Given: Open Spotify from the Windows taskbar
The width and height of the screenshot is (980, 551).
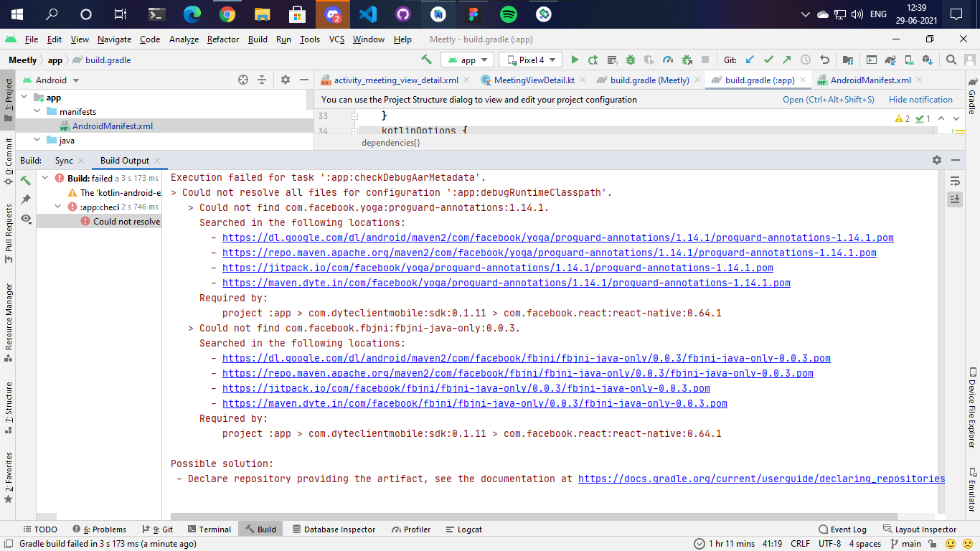Looking at the screenshot, I should pos(509,14).
